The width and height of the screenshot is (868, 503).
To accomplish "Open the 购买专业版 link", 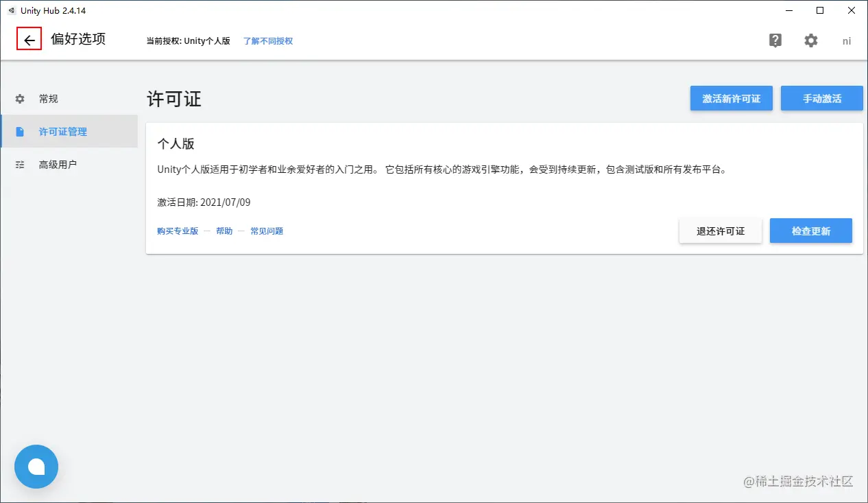I will [x=178, y=231].
